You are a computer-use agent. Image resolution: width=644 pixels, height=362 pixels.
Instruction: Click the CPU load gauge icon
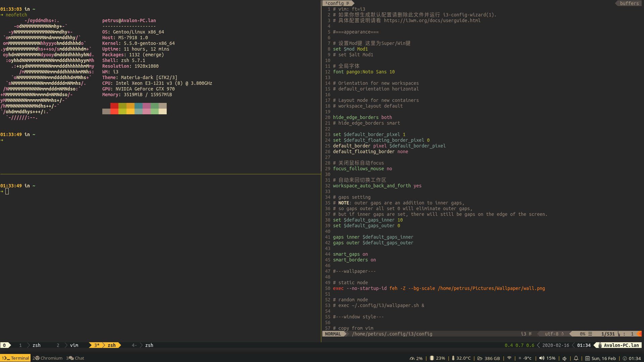click(x=412, y=358)
